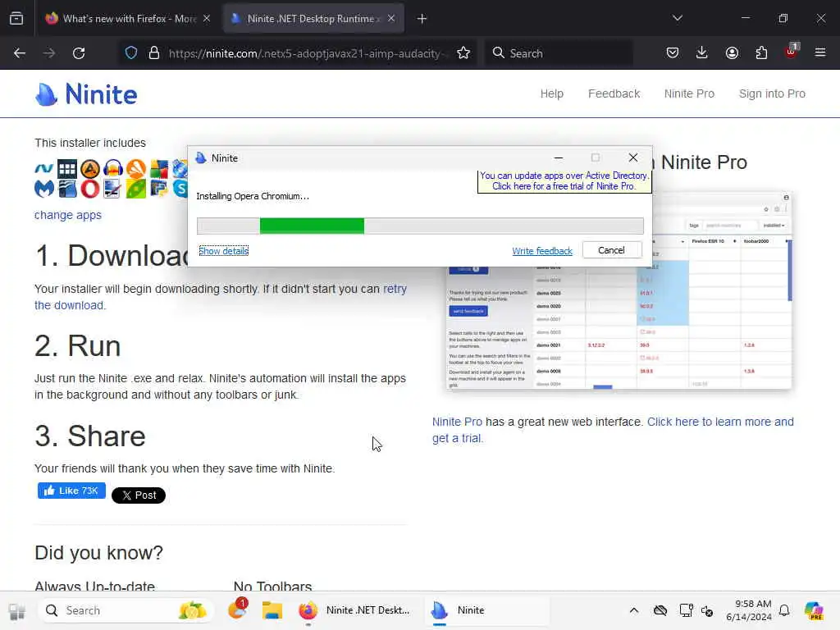The width and height of the screenshot is (840, 630).
Task: Open the Extensions puzzle-piece menu
Action: tap(761, 52)
